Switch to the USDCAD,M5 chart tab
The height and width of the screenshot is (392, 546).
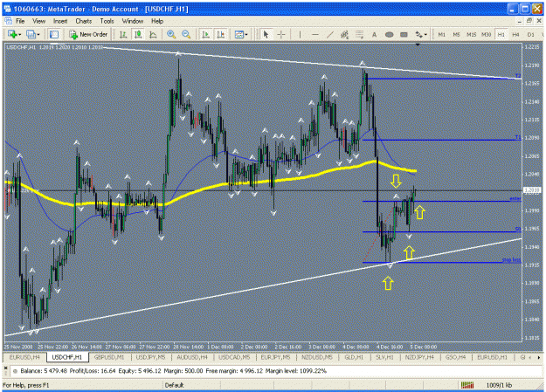coord(234,357)
